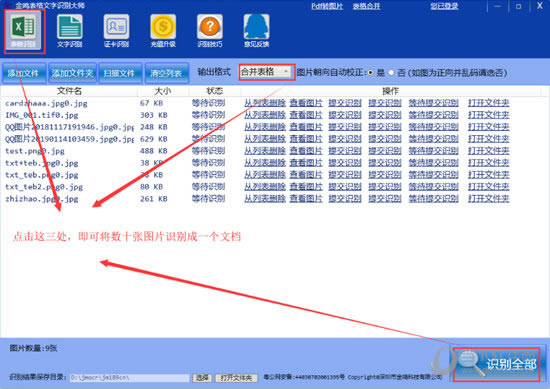Click 等待提交识别 in QQ图片20190114103459 row
The width and height of the screenshot is (550, 389).
434,139
